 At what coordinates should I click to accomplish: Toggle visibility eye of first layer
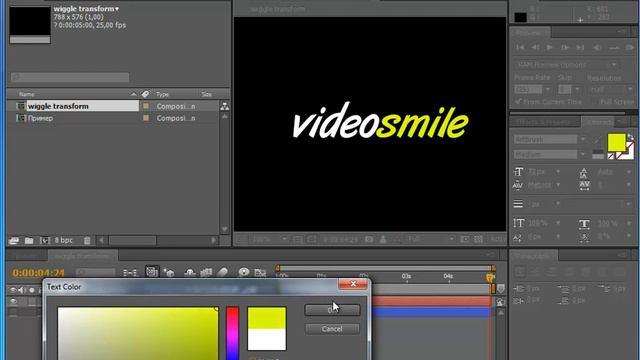click(x=13, y=302)
